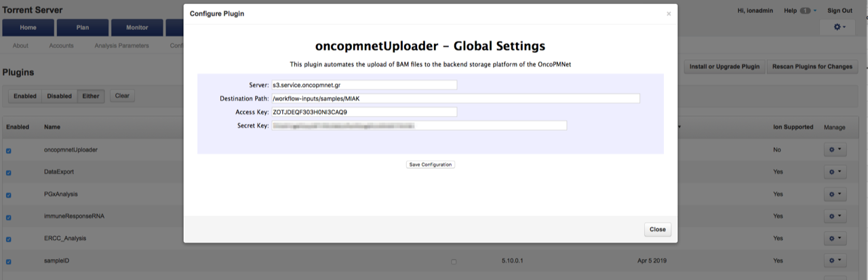The height and width of the screenshot is (280, 868).
Task: Click the Apr 5 2019 date cell
Action: tap(652, 261)
